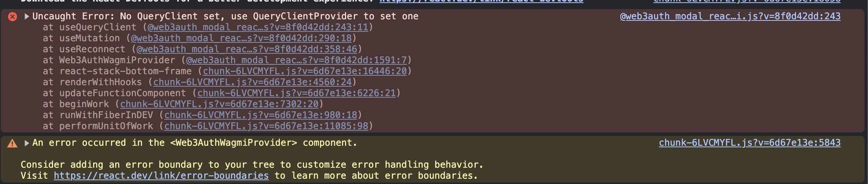The height and width of the screenshot is (184, 868).
Task: Open error source link web3auth_modal at line 243
Action: pos(730,16)
